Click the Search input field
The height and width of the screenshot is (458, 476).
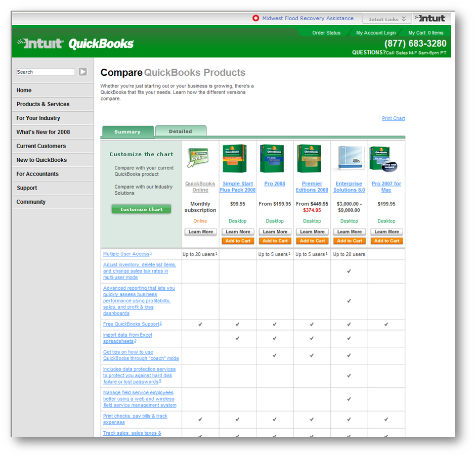point(46,72)
